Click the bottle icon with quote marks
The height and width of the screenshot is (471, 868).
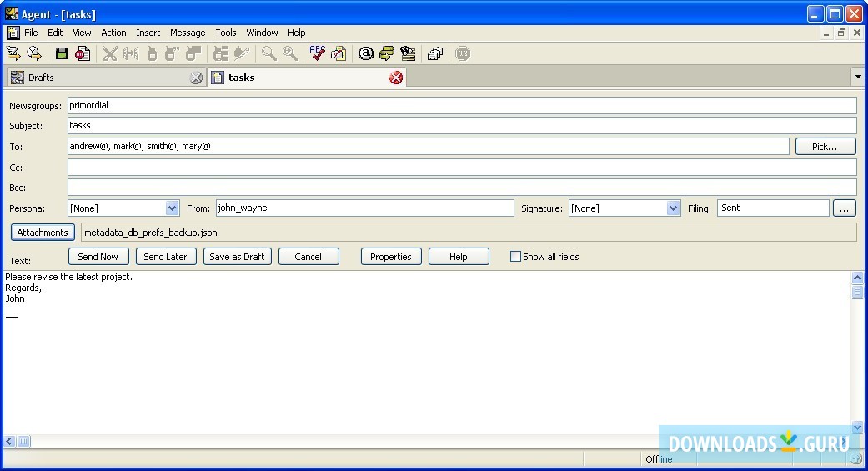click(x=172, y=53)
